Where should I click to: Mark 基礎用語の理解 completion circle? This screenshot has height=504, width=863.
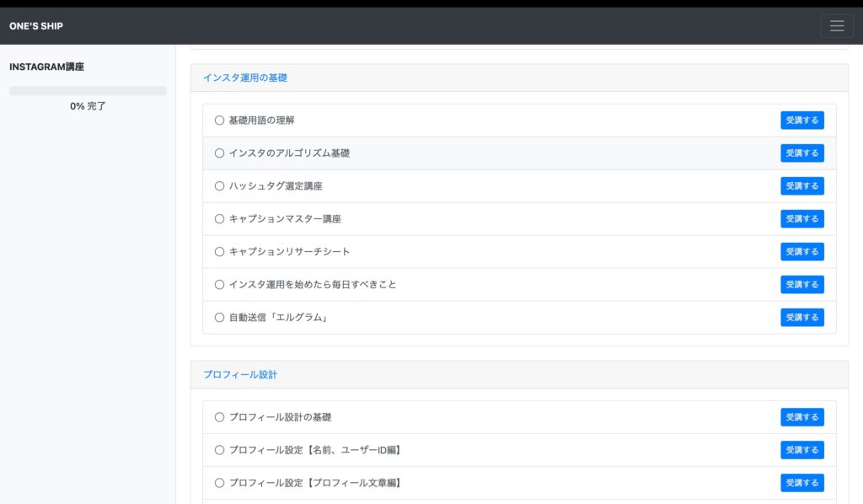point(220,120)
